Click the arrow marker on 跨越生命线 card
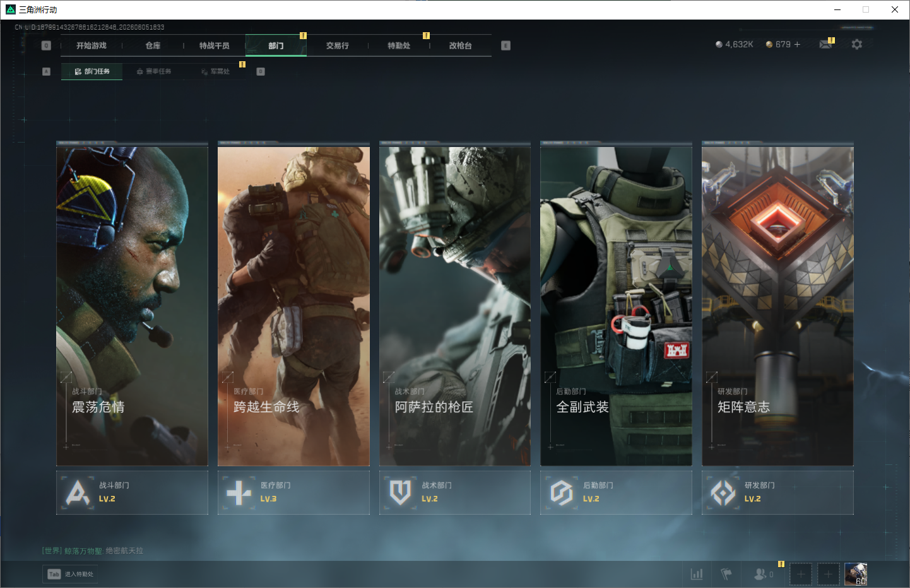The width and height of the screenshot is (910, 588). (x=227, y=377)
